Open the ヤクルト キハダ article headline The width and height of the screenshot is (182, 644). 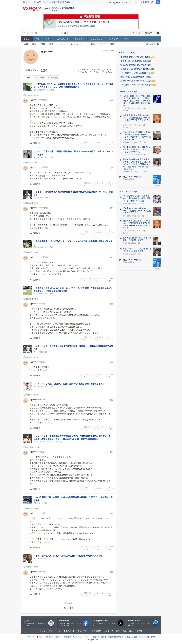click(73, 194)
